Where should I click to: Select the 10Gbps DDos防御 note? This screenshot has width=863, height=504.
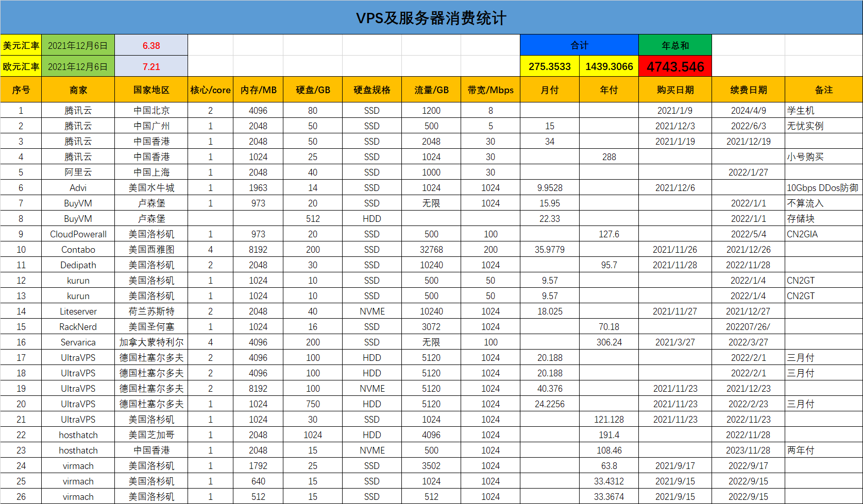824,187
